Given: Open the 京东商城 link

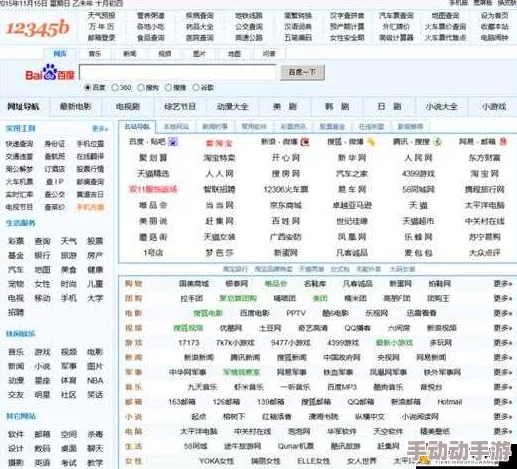Looking at the screenshot, I should [x=286, y=205].
